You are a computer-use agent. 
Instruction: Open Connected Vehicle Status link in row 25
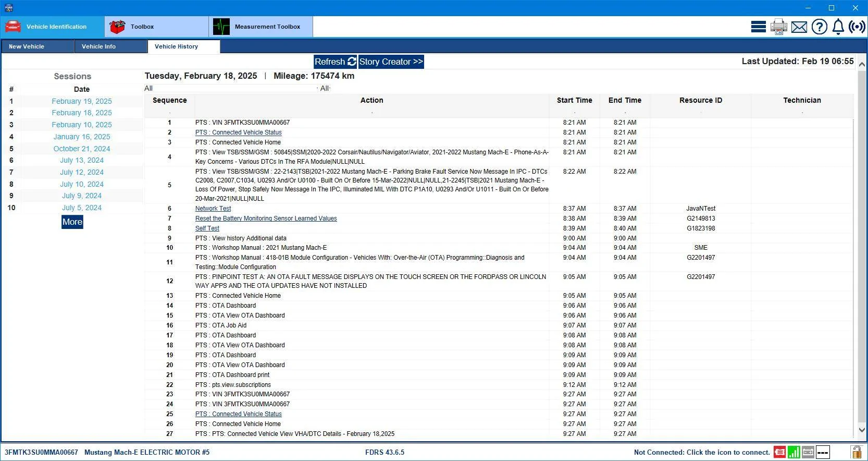point(239,414)
